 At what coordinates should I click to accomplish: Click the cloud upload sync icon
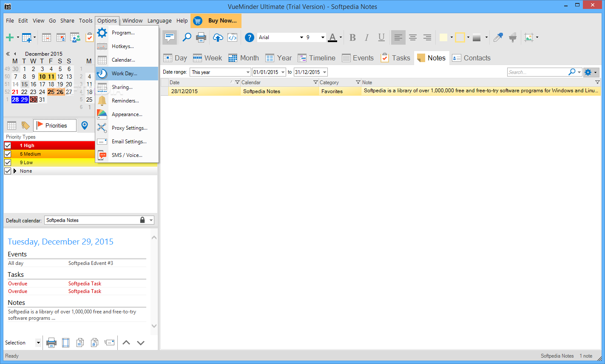click(218, 37)
